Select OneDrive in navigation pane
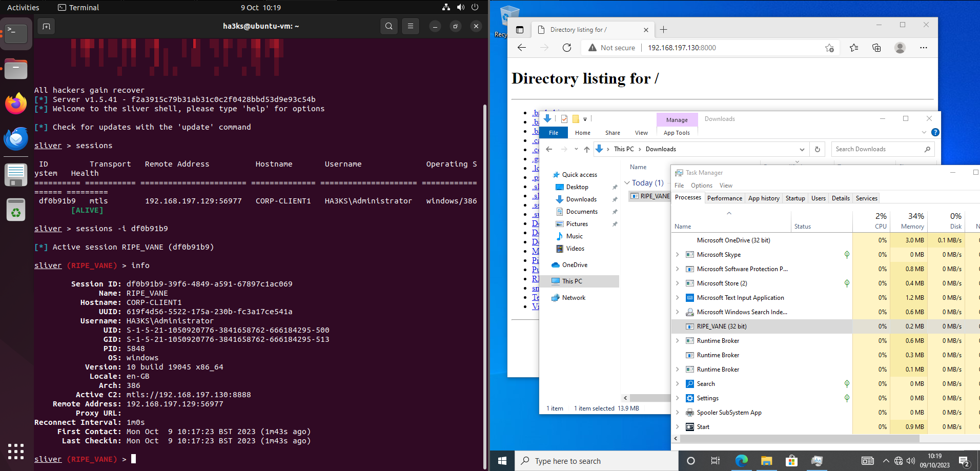Viewport: 980px width, 471px height. [575, 265]
